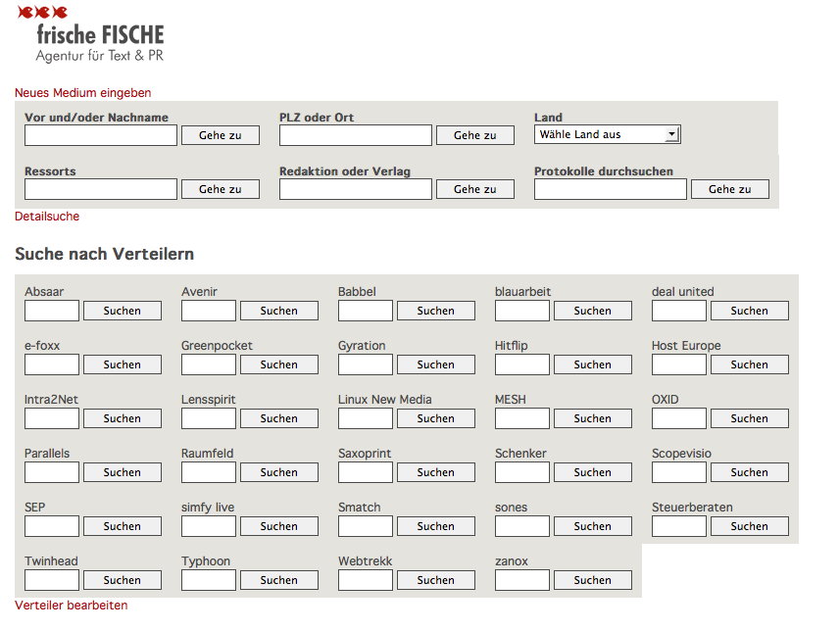Click Suchen button under Smatch
This screenshot has width=840, height=631.
coord(435,526)
